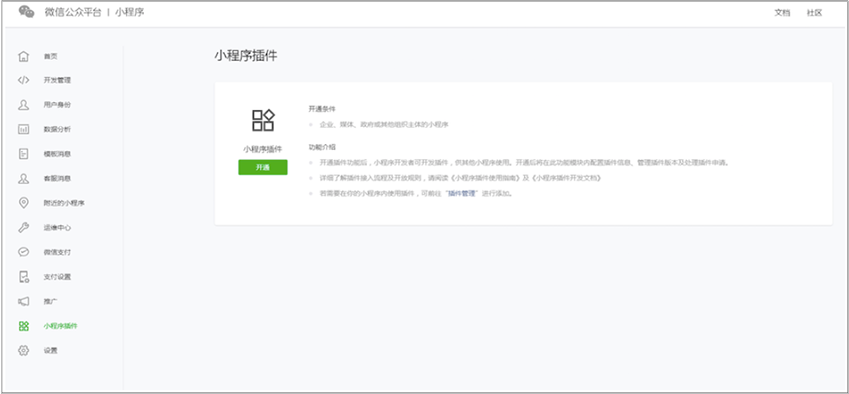Click the green four-squares icon in the sidebar
Viewport: 849px width, 394px height.
(x=23, y=326)
